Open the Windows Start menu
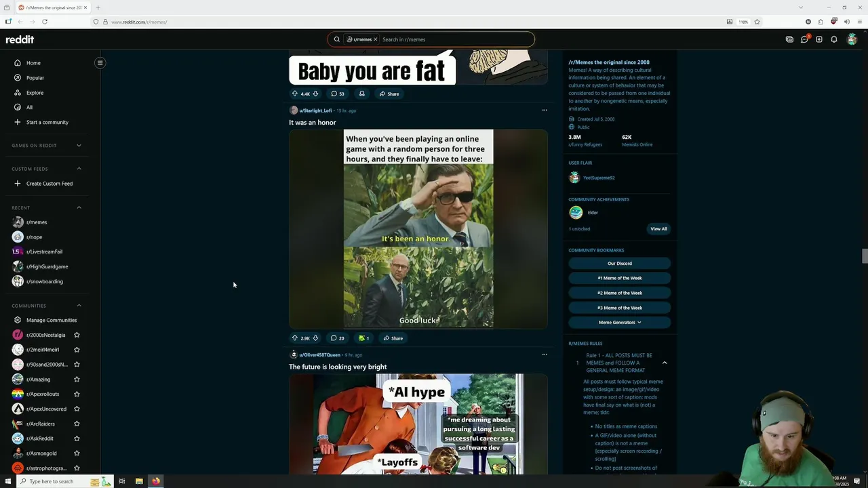868x488 pixels. point(8,481)
